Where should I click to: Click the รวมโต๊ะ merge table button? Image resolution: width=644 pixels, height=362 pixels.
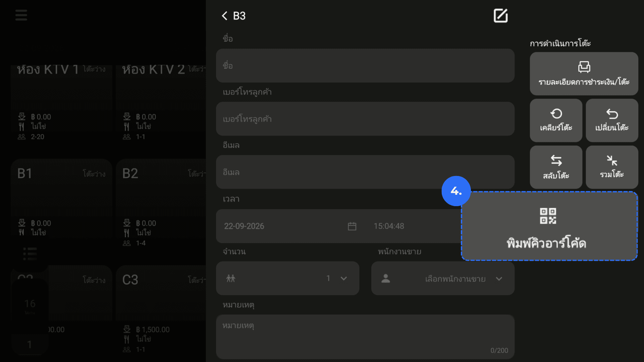tap(612, 167)
